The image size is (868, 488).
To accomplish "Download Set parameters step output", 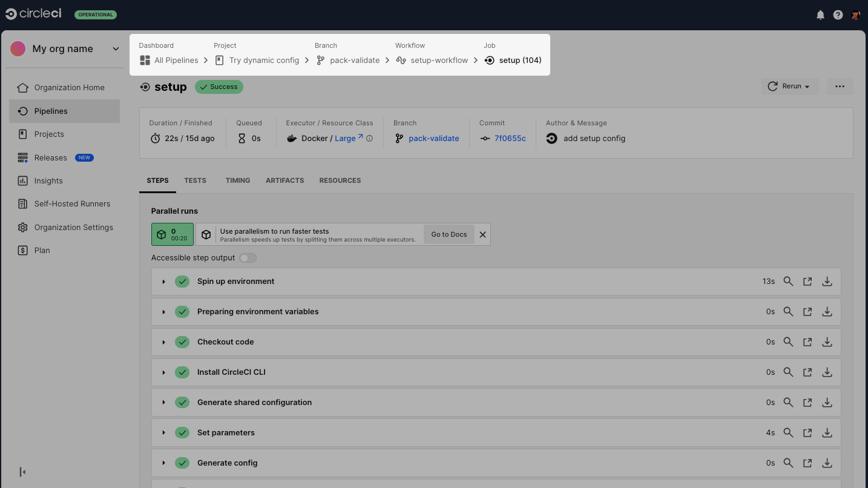I will [827, 433].
